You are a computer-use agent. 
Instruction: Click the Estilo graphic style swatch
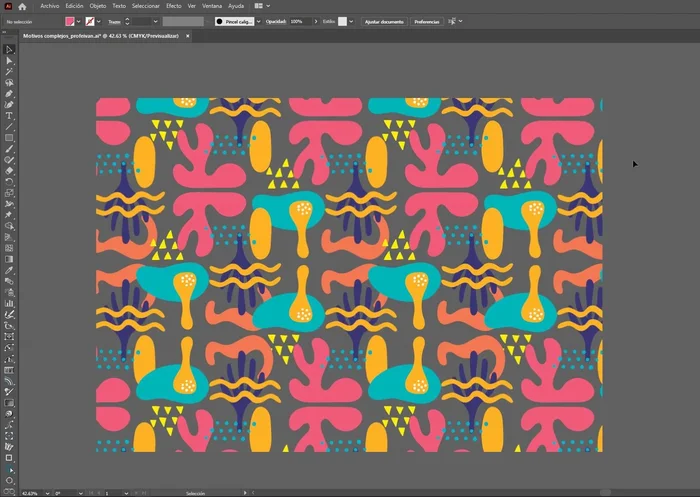click(343, 21)
